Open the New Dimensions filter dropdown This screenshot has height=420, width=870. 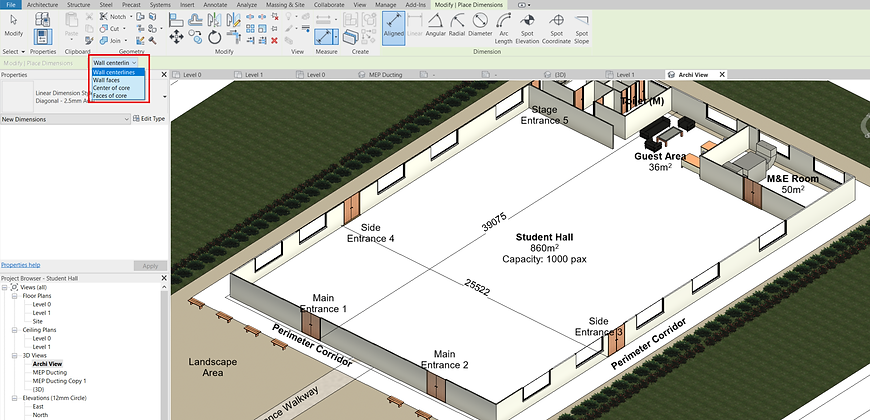(65, 119)
